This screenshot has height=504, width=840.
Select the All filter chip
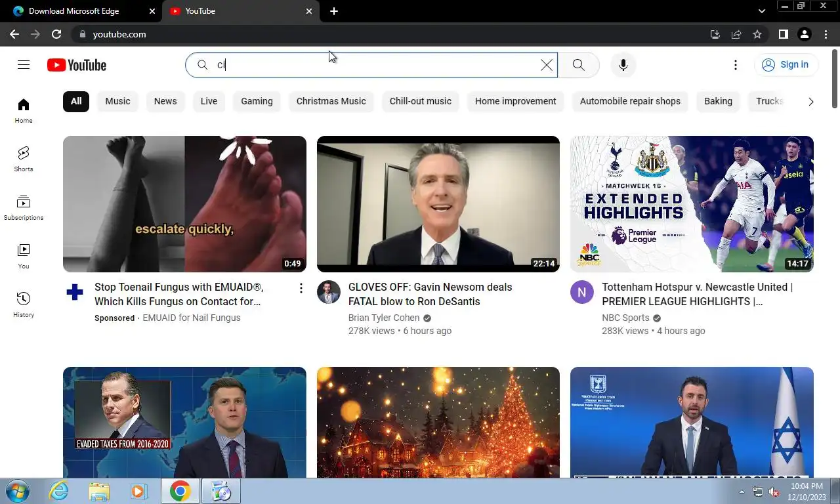click(x=76, y=101)
